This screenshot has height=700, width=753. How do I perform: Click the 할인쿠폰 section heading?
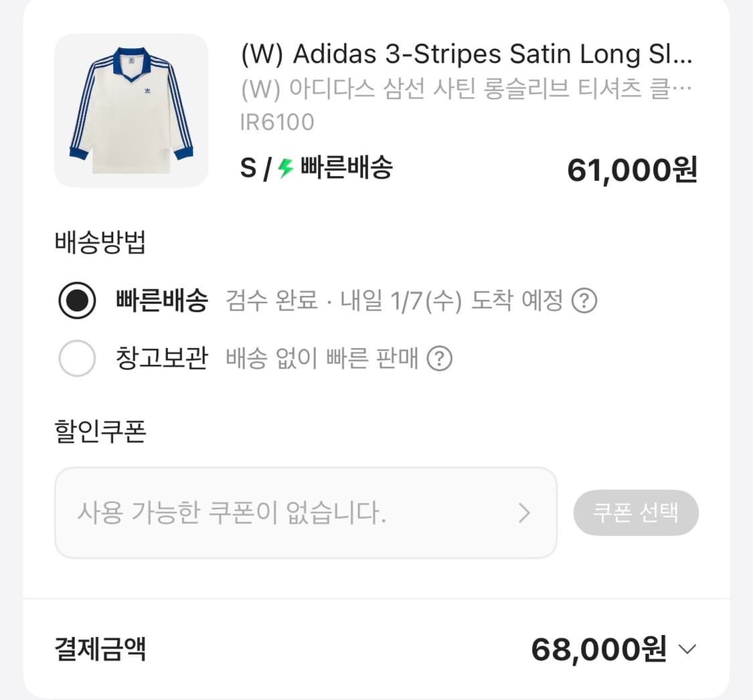[99, 431]
